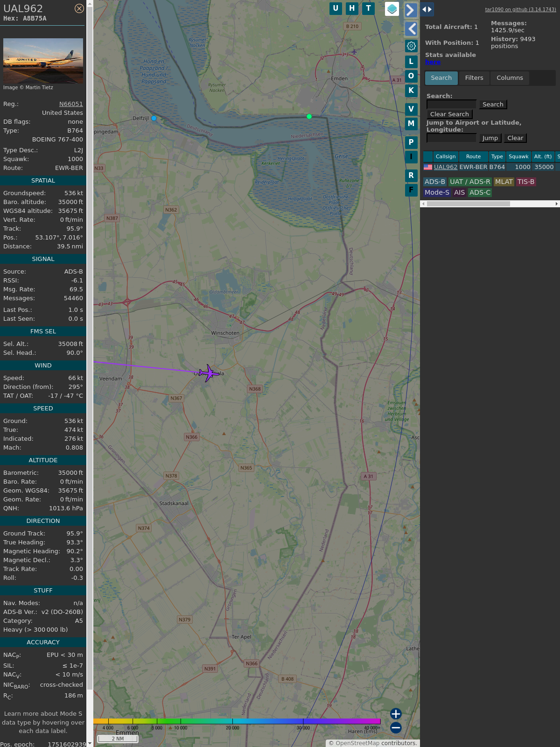Toggle Mode-S source legend
This screenshot has height=747, width=560.
[437, 192]
